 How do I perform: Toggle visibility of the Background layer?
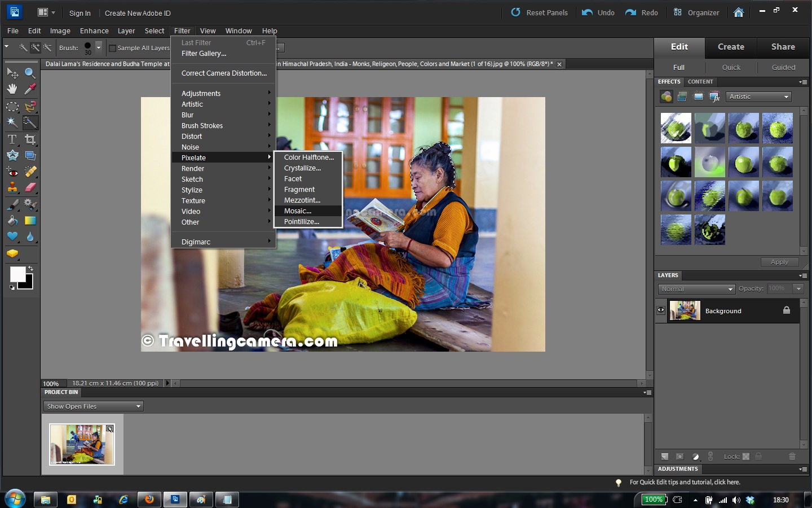click(660, 310)
